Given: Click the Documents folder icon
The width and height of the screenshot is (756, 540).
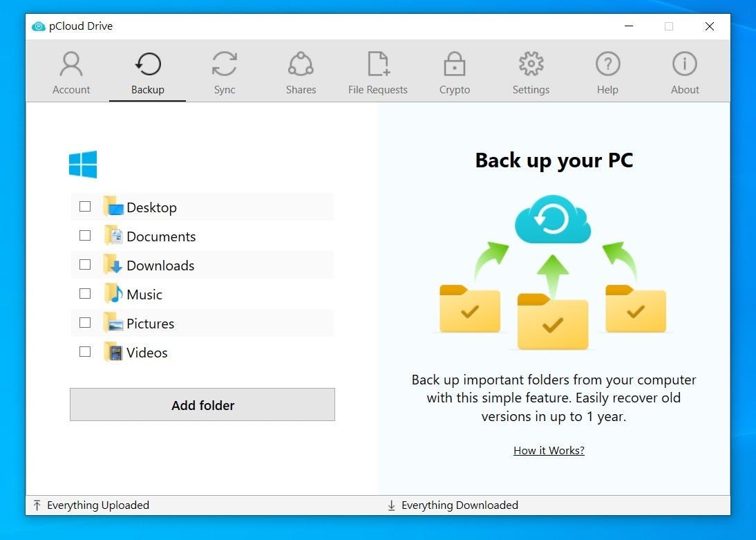Looking at the screenshot, I should click(113, 236).
